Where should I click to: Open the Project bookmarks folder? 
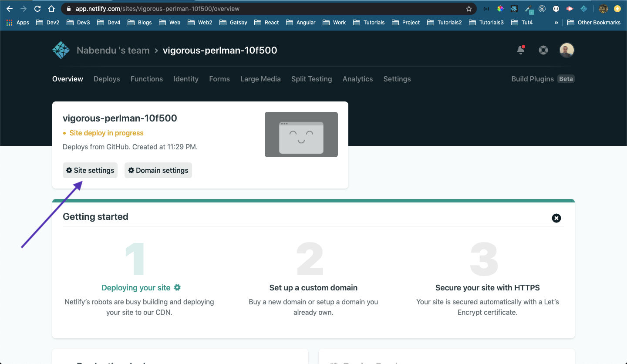click(406, 22)
